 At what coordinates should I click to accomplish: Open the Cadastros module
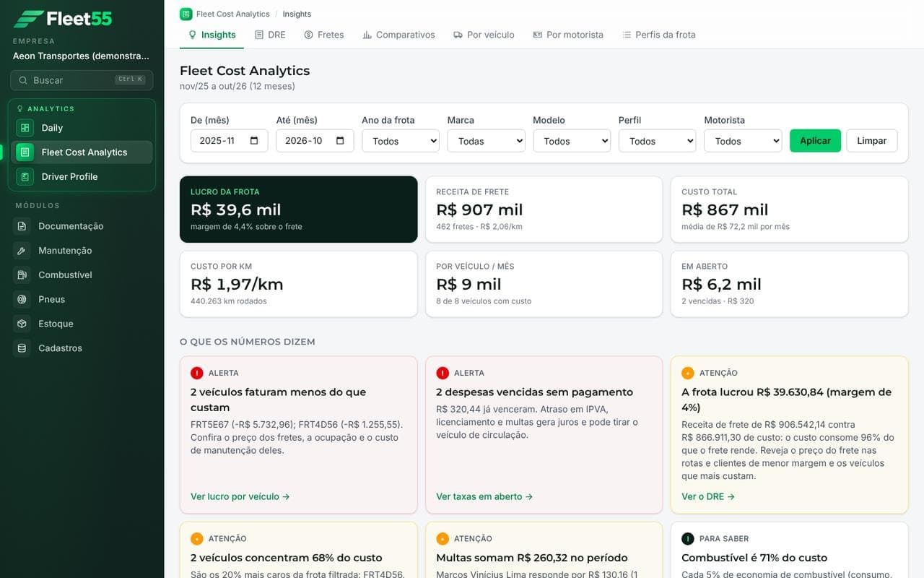82,348
